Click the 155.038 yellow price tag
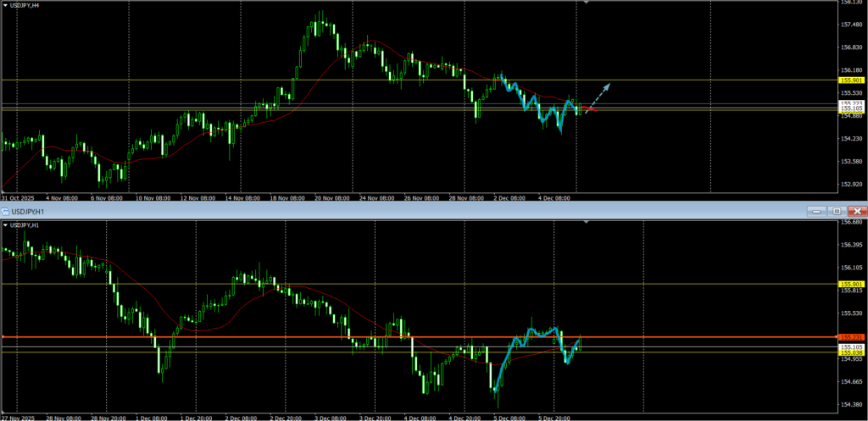 pos(850,353)
